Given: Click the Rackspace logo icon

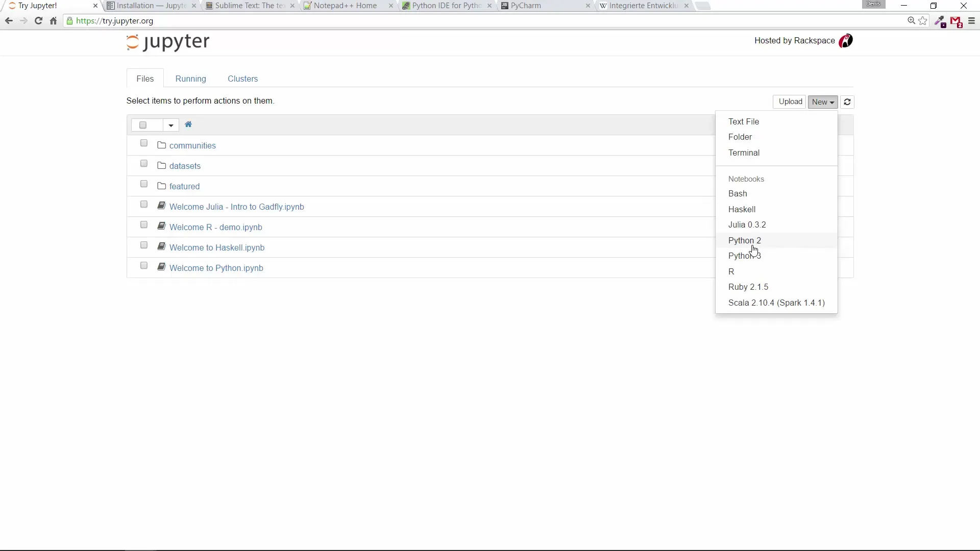Looking at the screenshot, I should [846, 41].
